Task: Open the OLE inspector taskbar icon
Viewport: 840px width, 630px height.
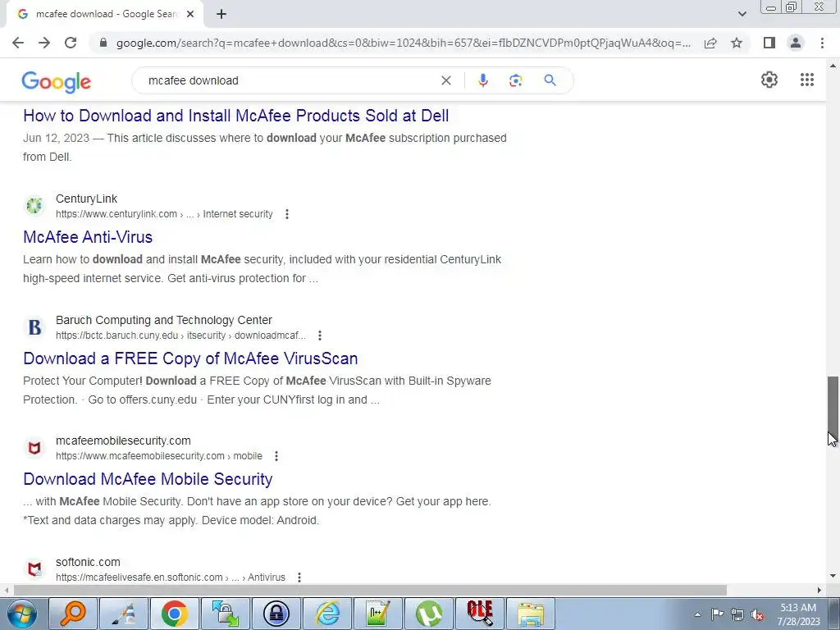Action: pyautogui.click(x=479, y=614)
